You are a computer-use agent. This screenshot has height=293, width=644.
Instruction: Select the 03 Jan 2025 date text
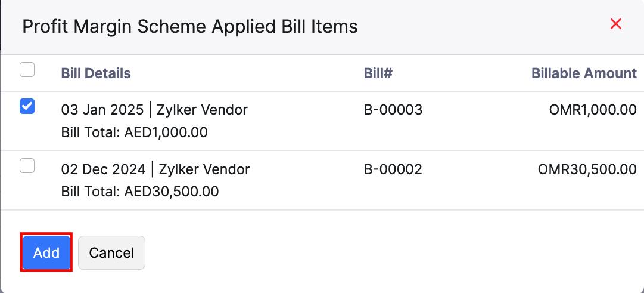tap(102, 110)
